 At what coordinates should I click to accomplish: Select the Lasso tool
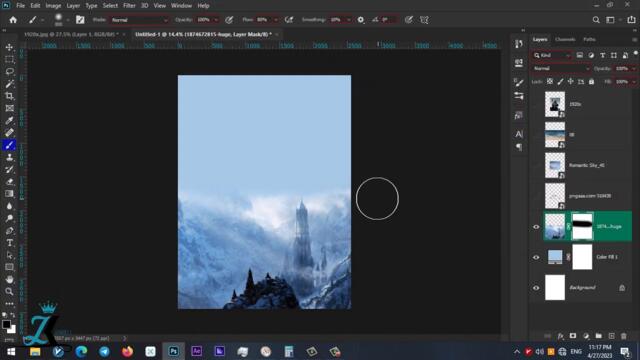click(x=9, y=72)
